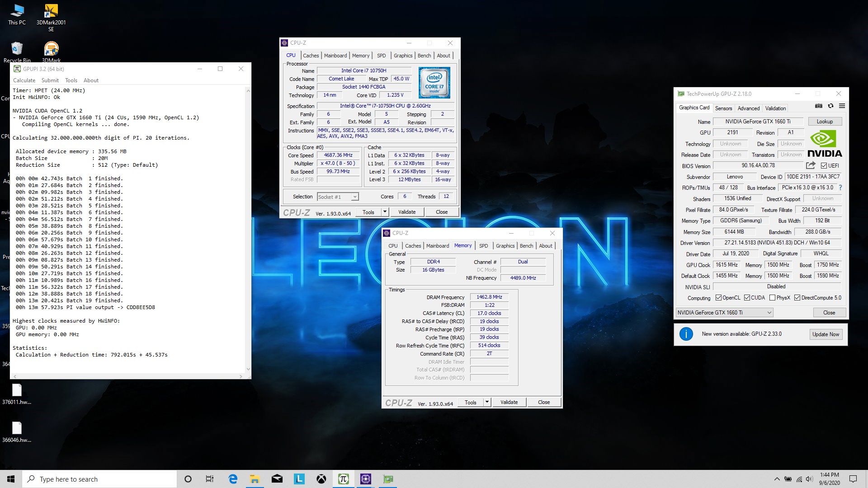868x488 pixels.
Task: Click Bus Interface question mark in GPU-Z
Action: pyautogui.click(x=840, y=188)
